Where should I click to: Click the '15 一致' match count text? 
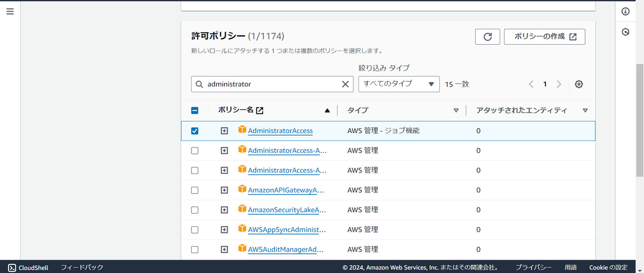coord(457,84)
